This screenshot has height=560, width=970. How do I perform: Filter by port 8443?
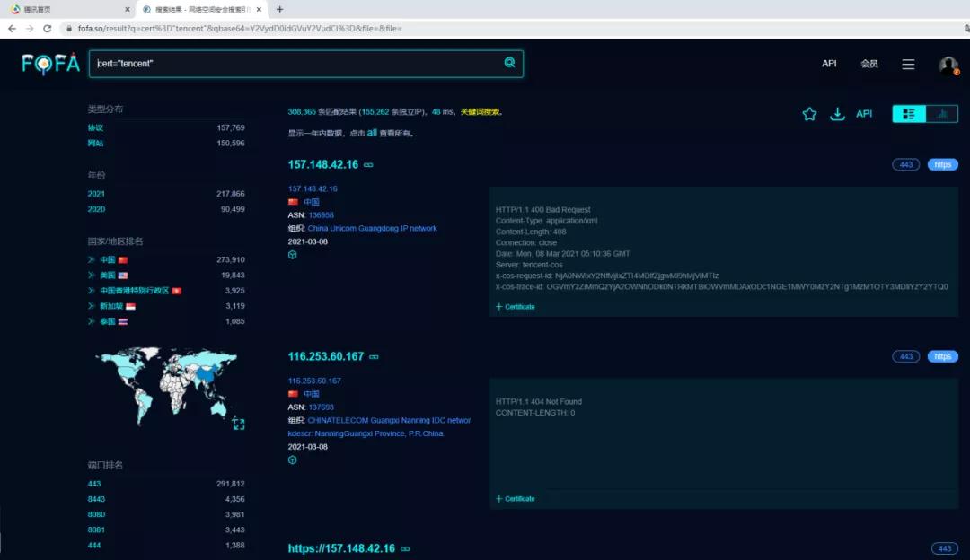(x=96, y=500)
